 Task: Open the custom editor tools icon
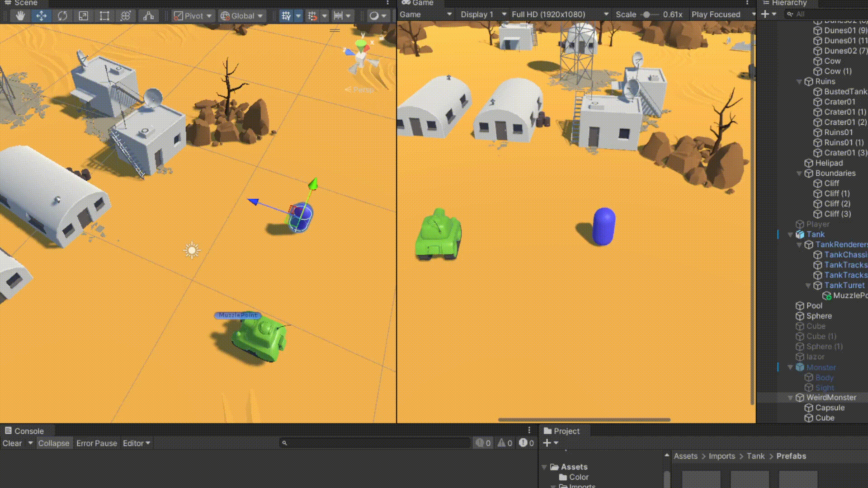click(148, 16)
